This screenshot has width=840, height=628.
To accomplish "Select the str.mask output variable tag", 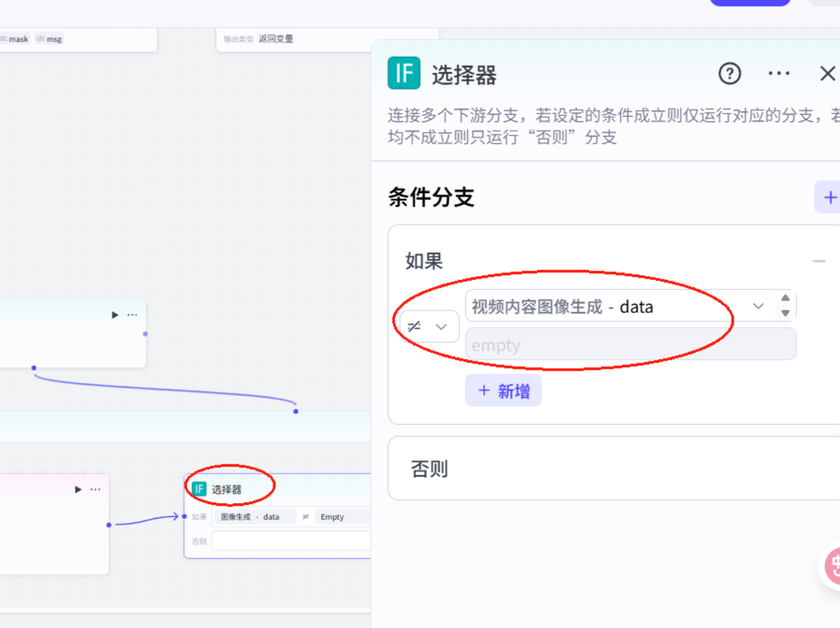I will [x=15, y=39].
